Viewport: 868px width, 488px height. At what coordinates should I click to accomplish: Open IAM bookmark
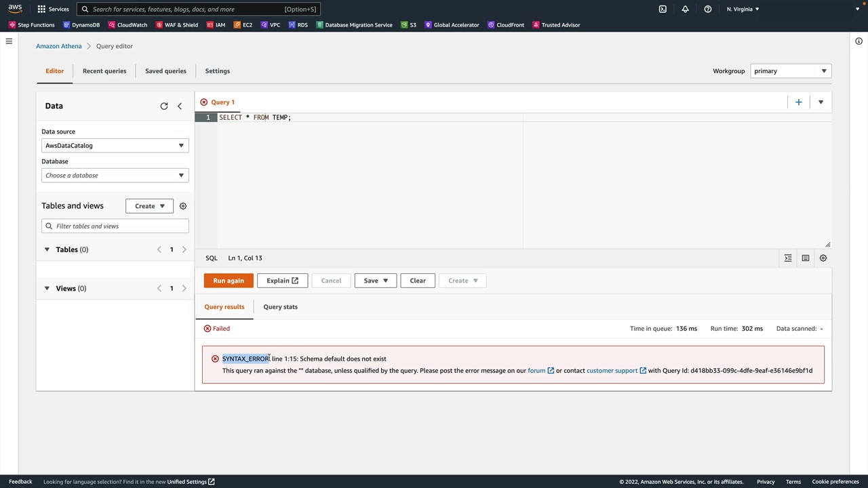click(216, 25)
